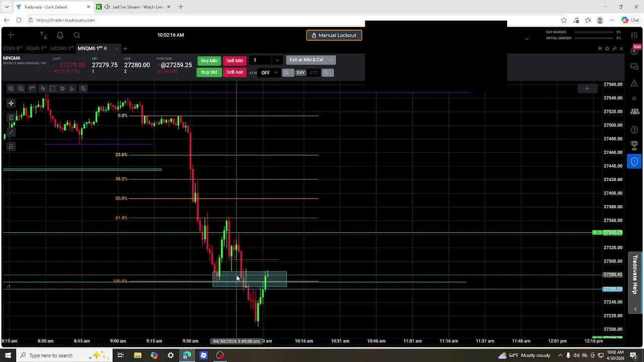Open the order quantity dropdown arrow
The height and width of the screenshot is (362, 644).
[x=277, y=60]
